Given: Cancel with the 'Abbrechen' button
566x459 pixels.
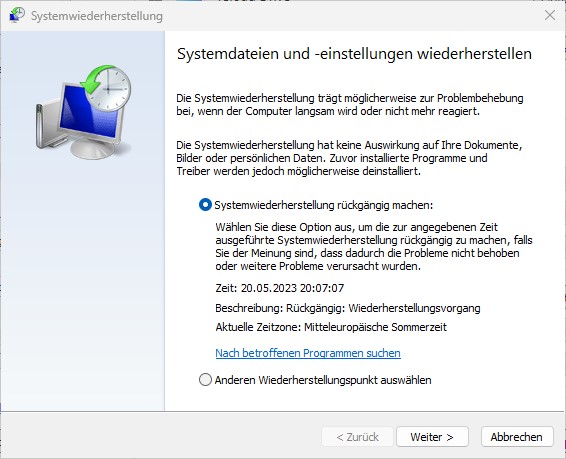Looking at the screenshot, I should pyautogui.click(x=517, y=437).
